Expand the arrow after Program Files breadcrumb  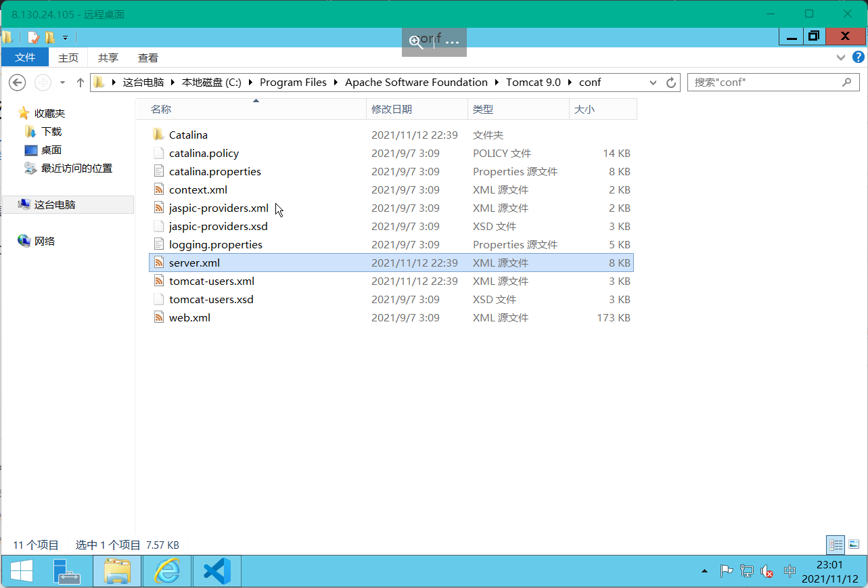(x=336, y=83)
